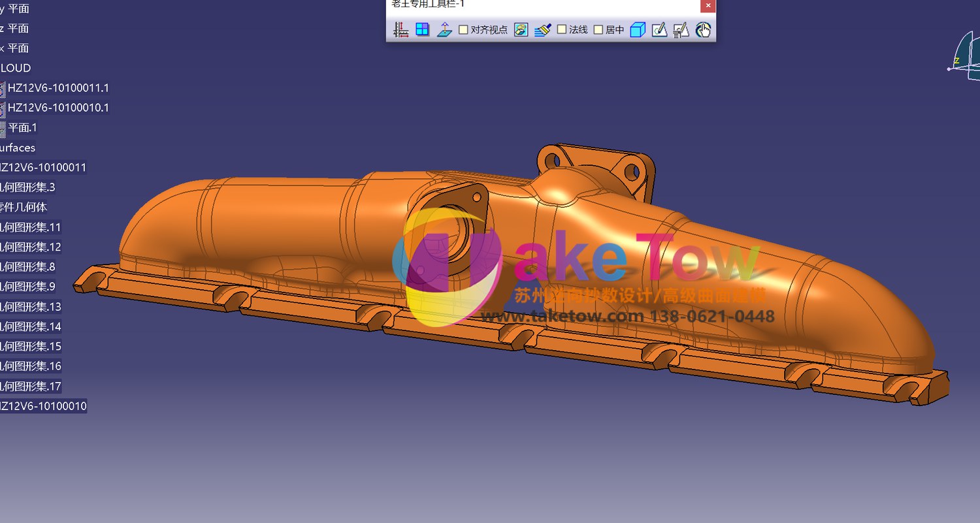Check the 居中 checkbox
Image resolution: width=980 pixels, height=523 pixels.
click(x=598, y=29)
